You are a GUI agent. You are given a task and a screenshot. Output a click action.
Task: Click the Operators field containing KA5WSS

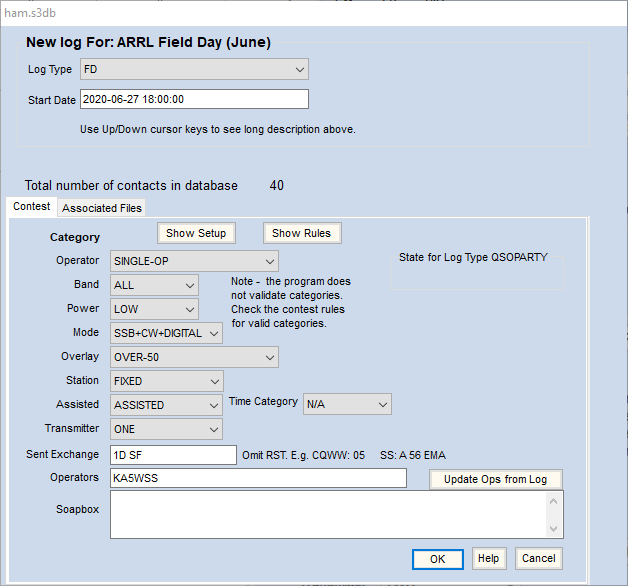(x=258, y=478)
